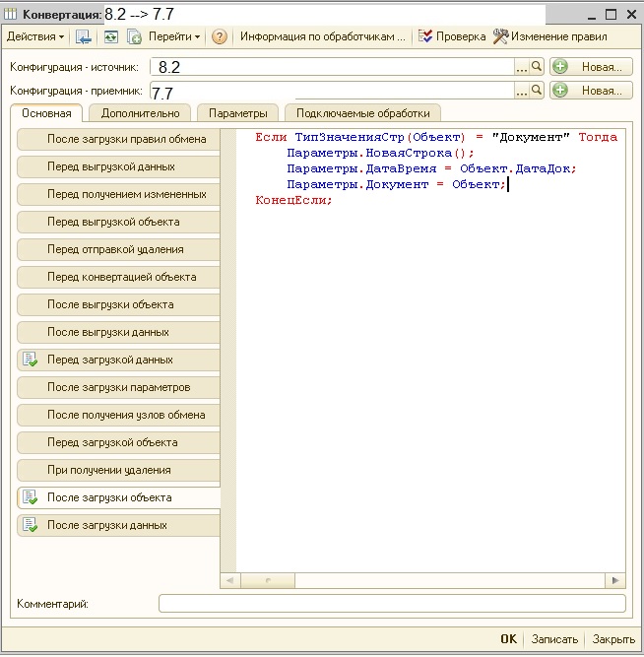Click the magnifier icon for source configuration
This screenshot has height=657, width=644.
[x=537, y=67]
